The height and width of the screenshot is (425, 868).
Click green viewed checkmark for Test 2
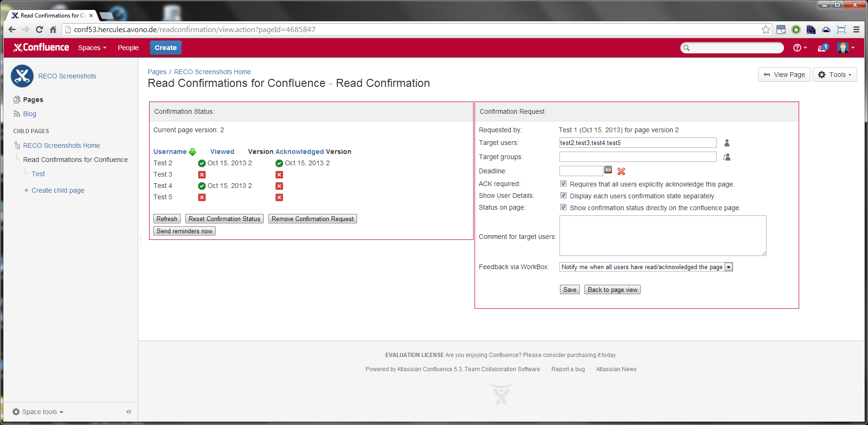click(202, 163)
